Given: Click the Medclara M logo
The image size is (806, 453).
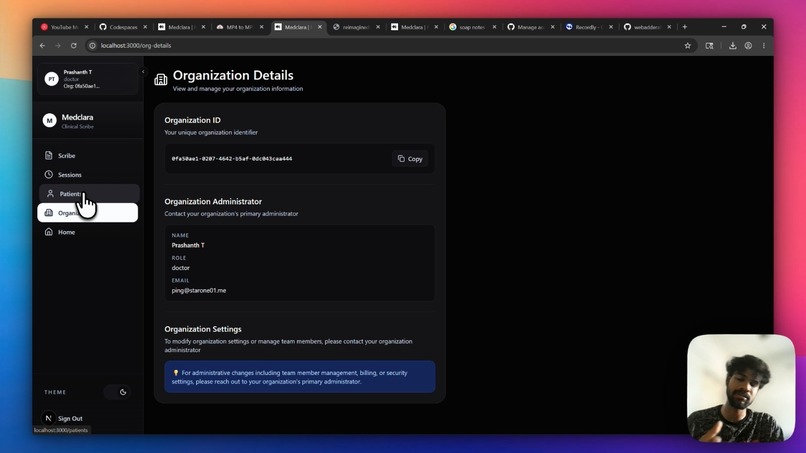Looking at the screenshot, I should point(49,121).
